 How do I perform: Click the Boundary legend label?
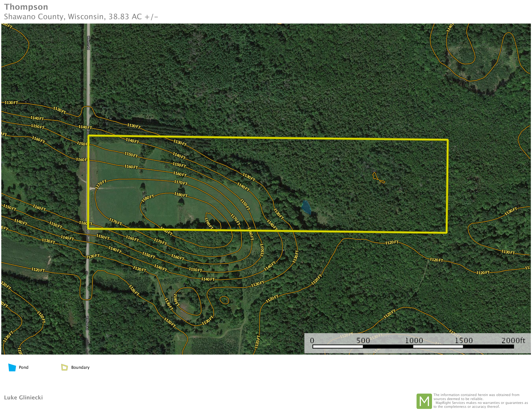pyautogui.click(x=80, y=367)
